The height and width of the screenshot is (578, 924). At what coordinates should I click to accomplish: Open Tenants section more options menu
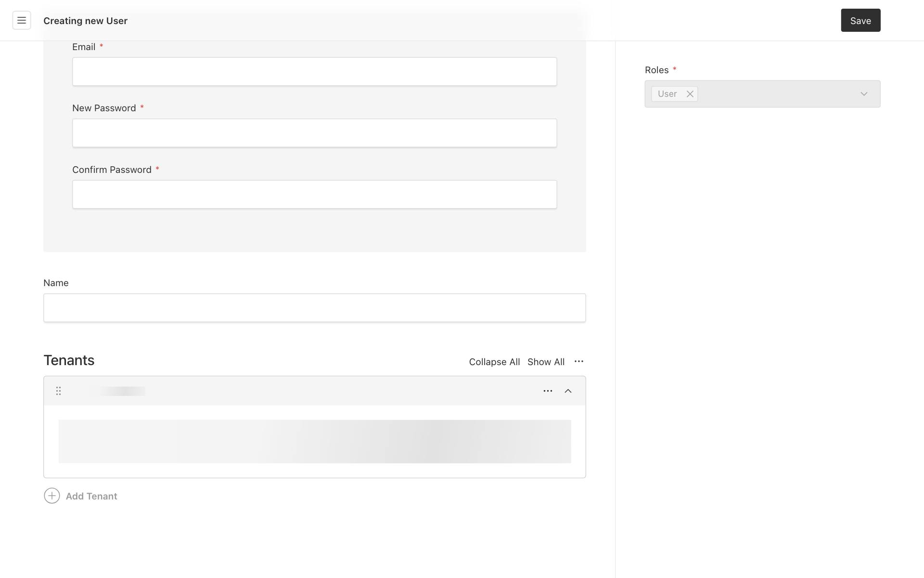579,361
